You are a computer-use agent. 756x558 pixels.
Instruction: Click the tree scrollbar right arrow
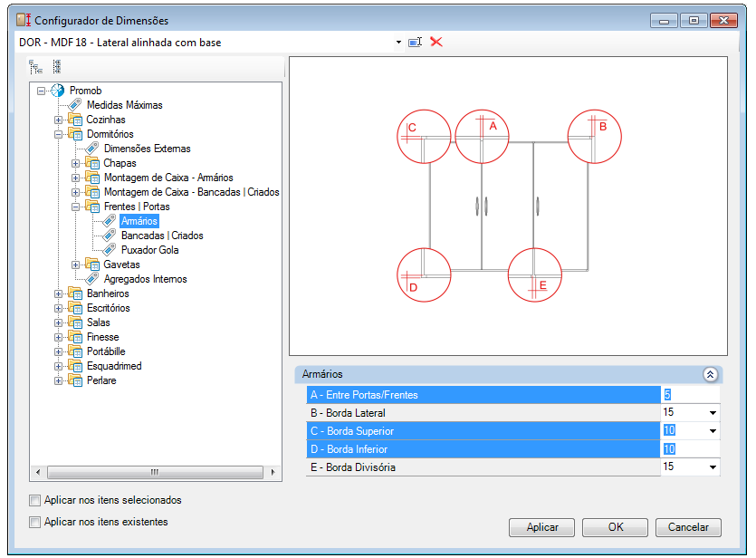tap(273, 472)
